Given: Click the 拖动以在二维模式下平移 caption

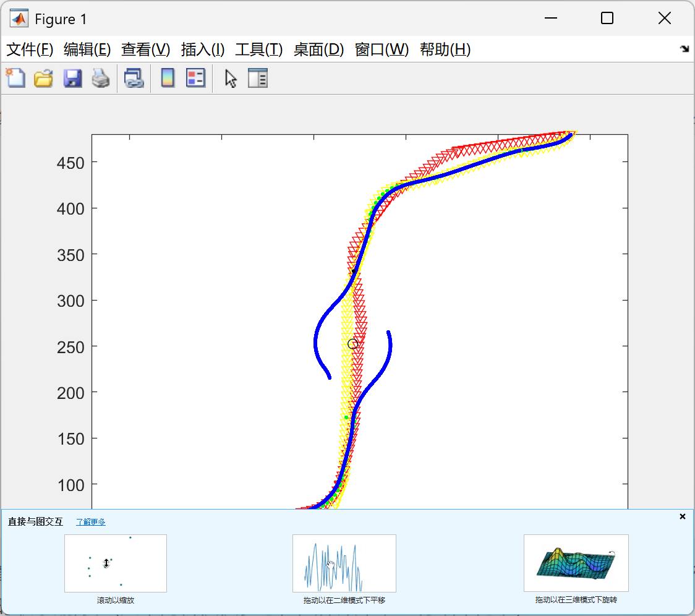Looking at the screenshot, I should click(344, 601).
